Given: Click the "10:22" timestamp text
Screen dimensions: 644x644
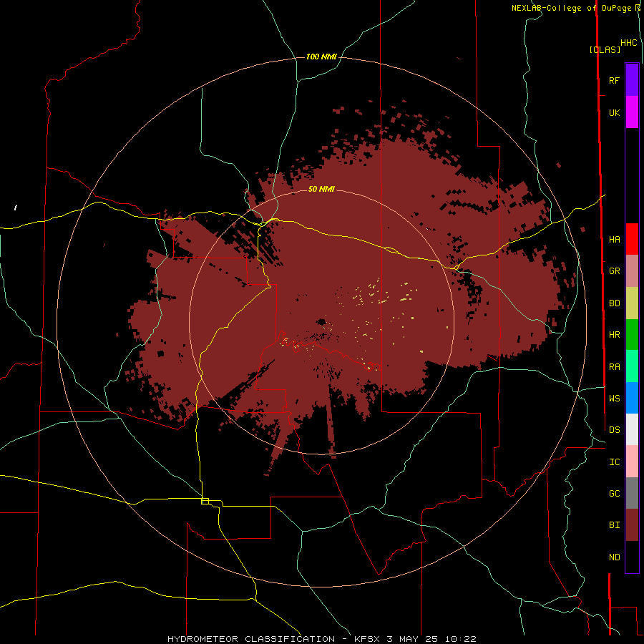Looking at the screenshot, I should tap(462, 639).
